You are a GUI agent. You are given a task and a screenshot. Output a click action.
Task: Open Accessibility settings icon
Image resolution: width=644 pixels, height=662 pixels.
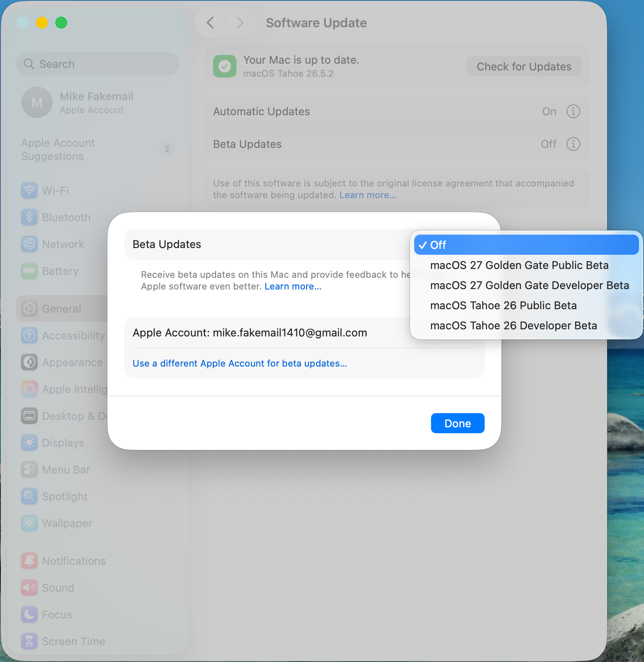(x=29, y=336)
